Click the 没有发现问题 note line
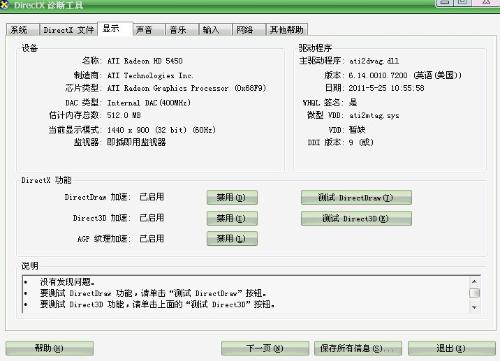500x361 pixels. tap(67, 282)
